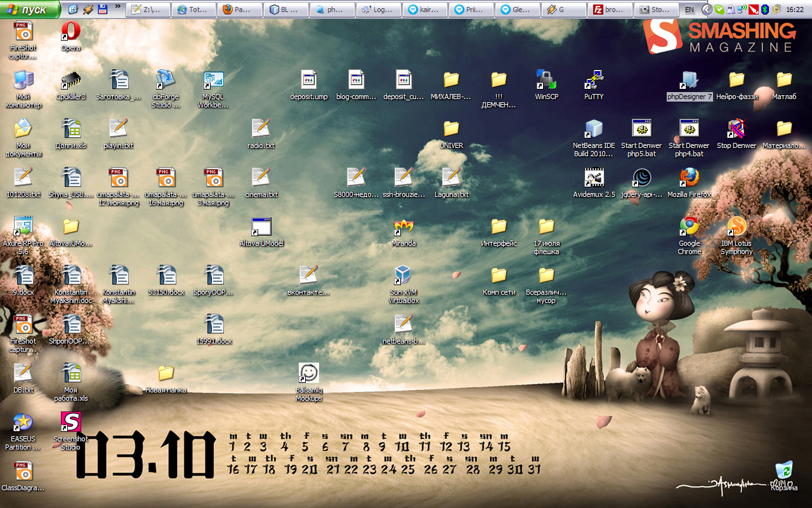Select the MySQL Workbench shortcut

[213, 80]
